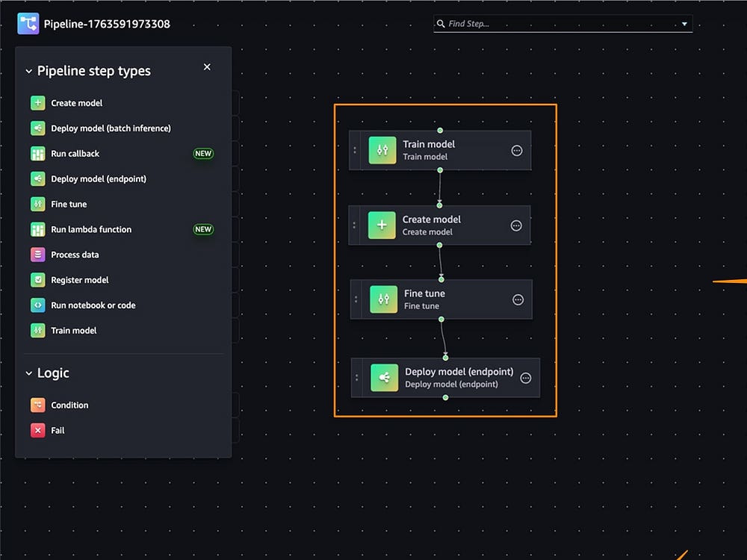Viewport: 747px width, 560px height.
Task: Grab the Create model node drag handle
Action: point(354,225)
